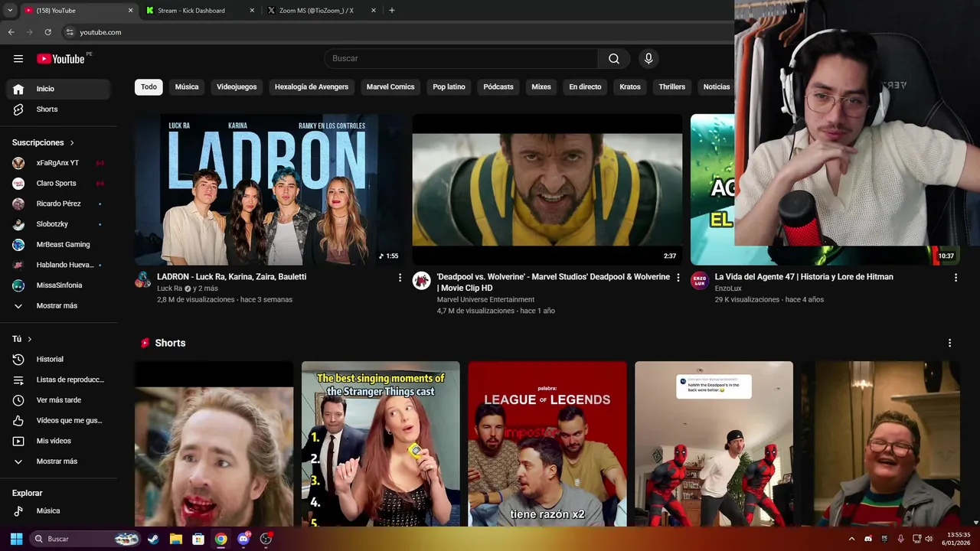The height and width of the screenshot is (551, 980).
Task: Open Suscripciones section chevron
Action: pyautogui.click(x=72, y=143)
